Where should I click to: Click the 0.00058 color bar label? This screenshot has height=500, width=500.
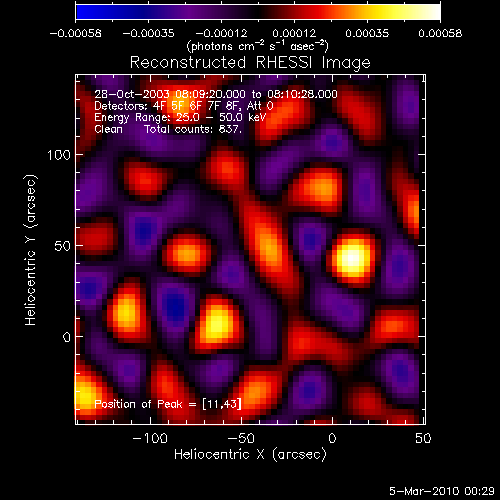(x=440, y=33)
